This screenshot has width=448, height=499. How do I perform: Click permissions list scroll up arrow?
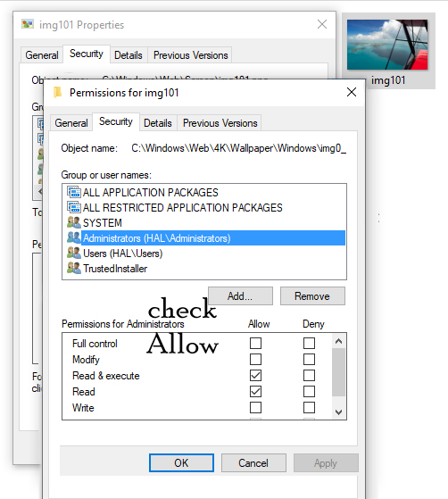click(x=338, y=341)
